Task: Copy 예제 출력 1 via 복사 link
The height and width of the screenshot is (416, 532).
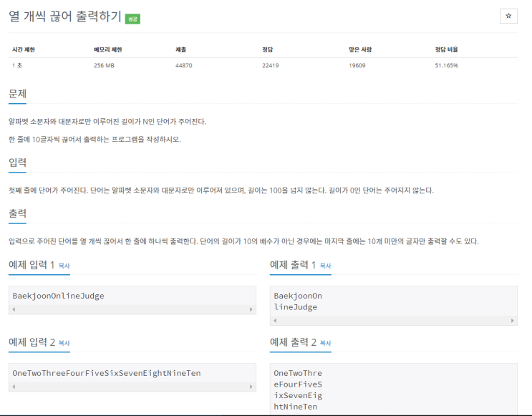Action: (x=325, y=266)
